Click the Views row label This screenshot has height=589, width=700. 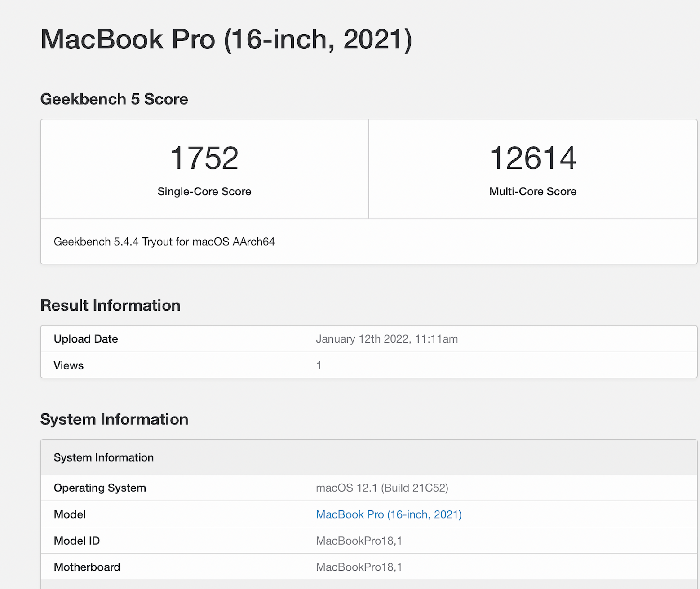tap(69, 365)
